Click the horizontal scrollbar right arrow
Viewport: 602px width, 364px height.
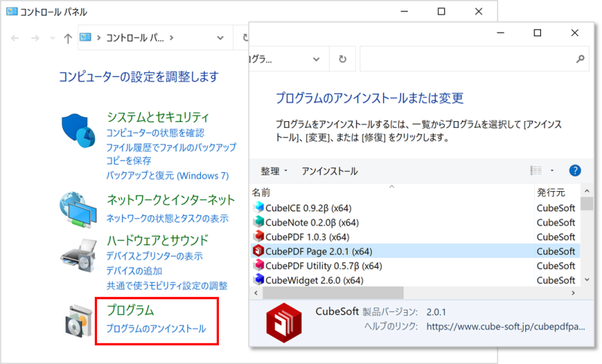click(x=573, y=293)
